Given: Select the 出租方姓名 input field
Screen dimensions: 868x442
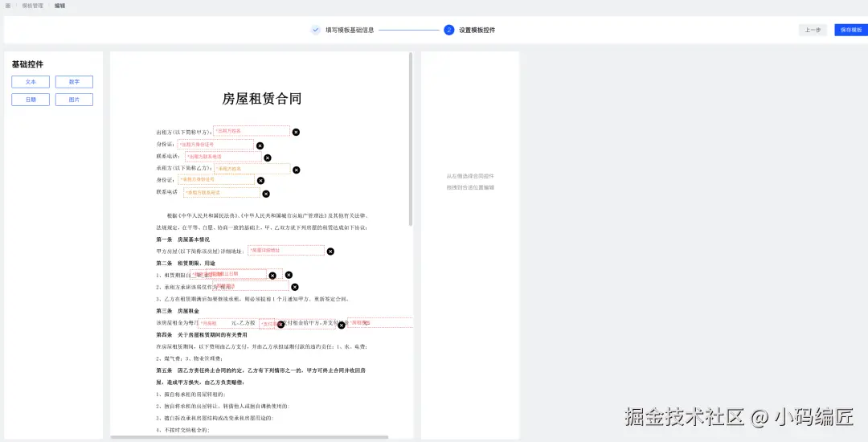Looking at the screenshot, I should click(252, 131).
